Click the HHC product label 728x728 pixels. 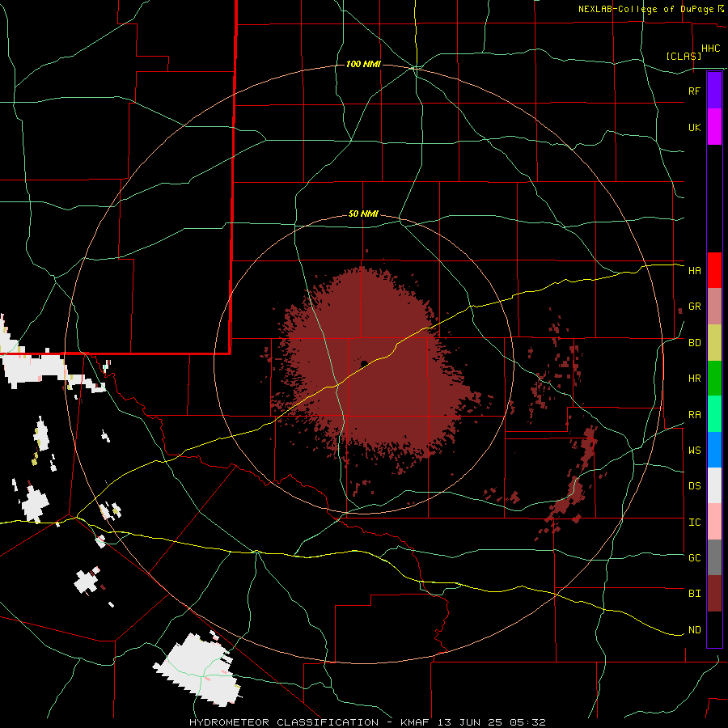(710, 49)
